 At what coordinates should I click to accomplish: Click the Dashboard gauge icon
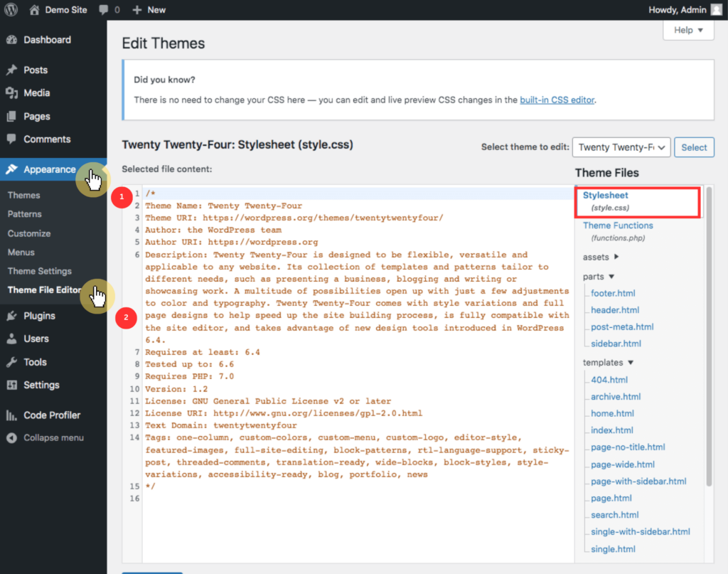[x=11, y=40]
